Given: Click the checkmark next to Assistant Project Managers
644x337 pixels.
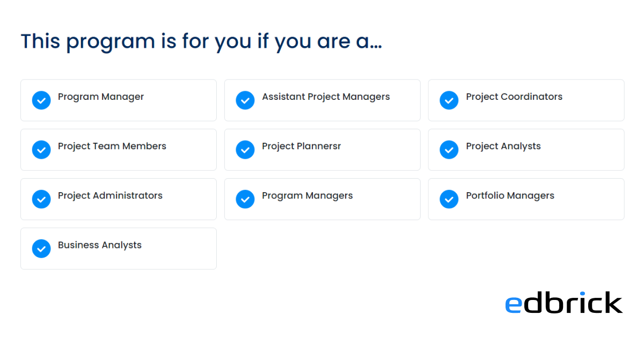Looking at the screenshot, I should pyautogui.click(x=245, y=100).
